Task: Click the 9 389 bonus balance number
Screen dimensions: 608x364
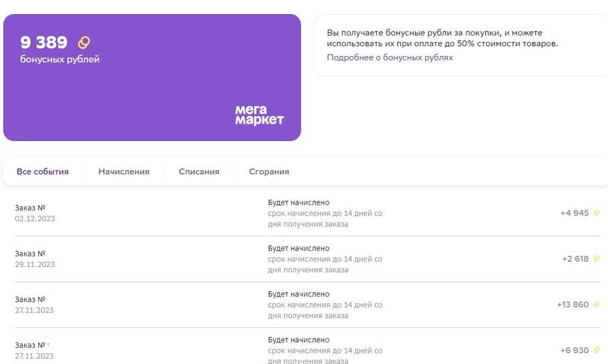Action: [44, 43]
